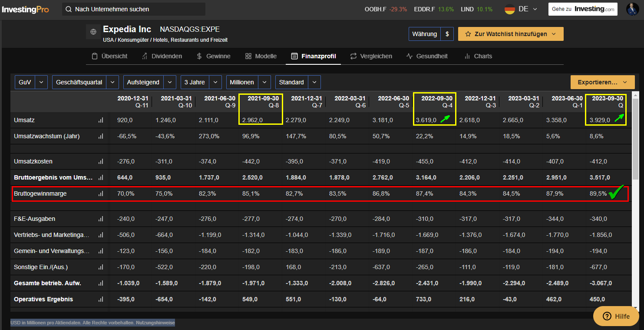The height and width of the screenshot is (330, 644).
Task: Click the chart icon in the Umsatz row
Action: (x=101, y=120)
